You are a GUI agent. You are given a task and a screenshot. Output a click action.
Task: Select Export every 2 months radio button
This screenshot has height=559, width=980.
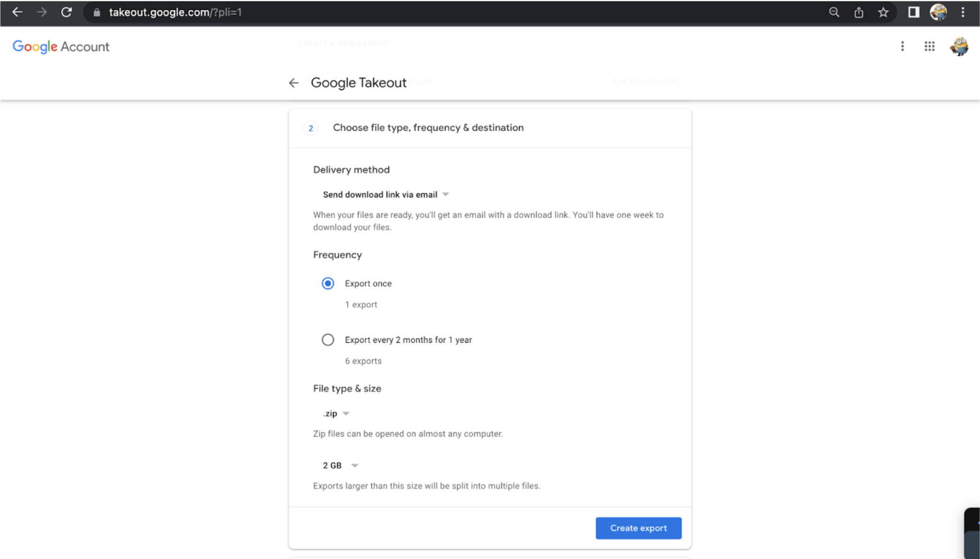point(328,340)
